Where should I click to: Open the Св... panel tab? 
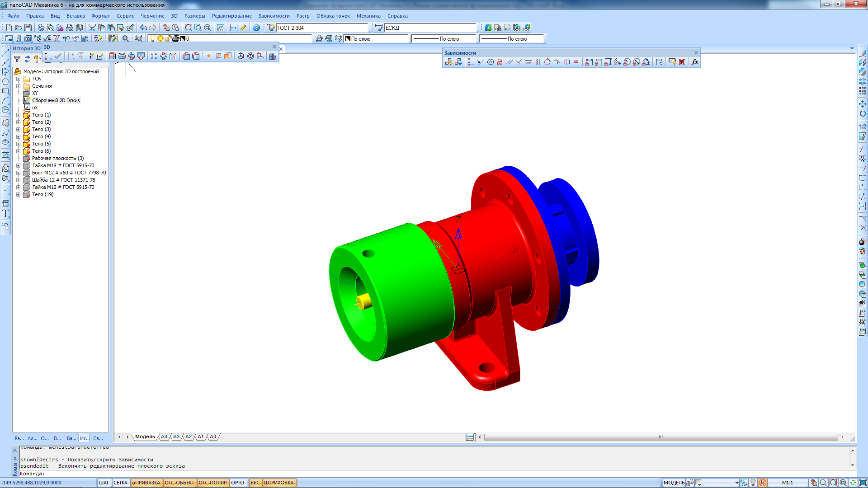pyautogui.click(x=98, y=438)
